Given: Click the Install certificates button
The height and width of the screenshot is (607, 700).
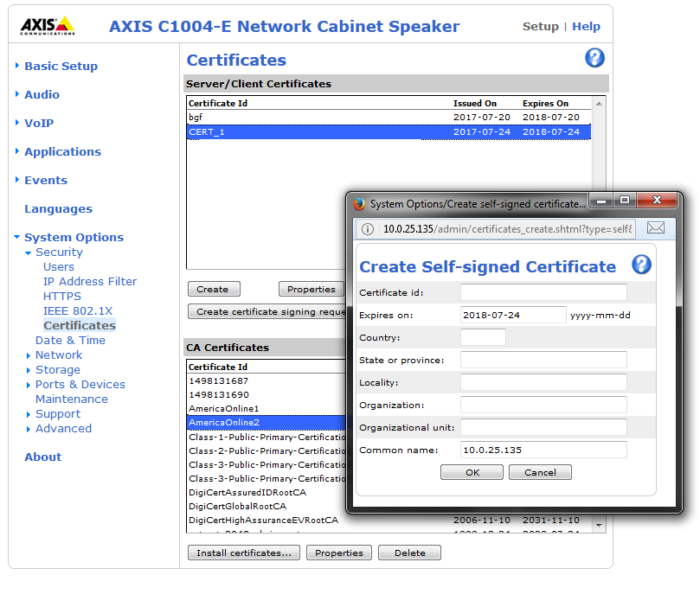Looking at the screenshot, I should [x=243, y=553].
